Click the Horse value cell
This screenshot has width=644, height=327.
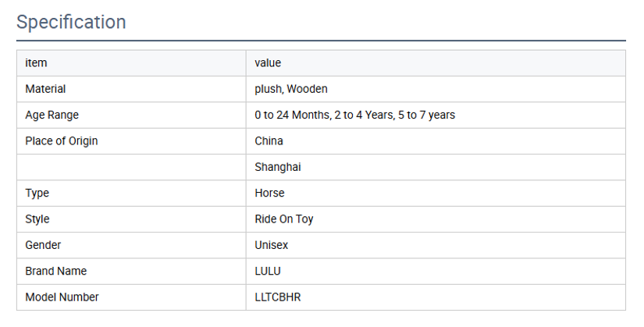[436, 193]
